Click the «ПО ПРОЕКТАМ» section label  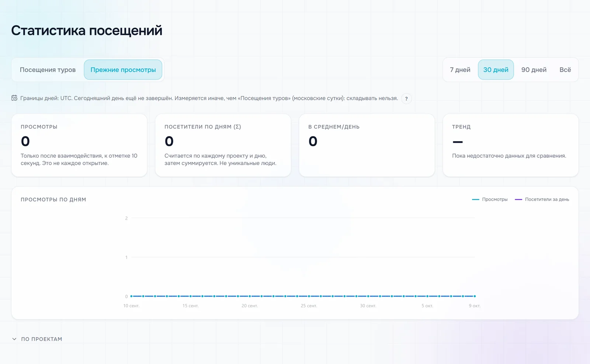(42, 339)
